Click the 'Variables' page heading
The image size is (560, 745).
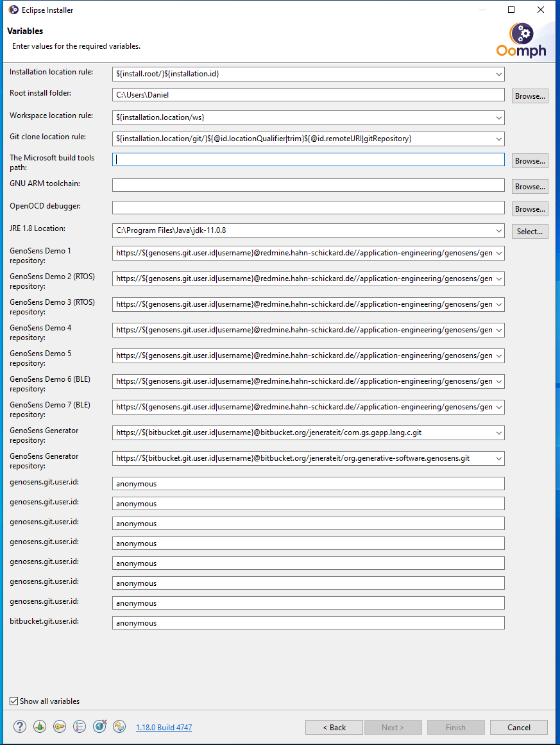pyautogui.click(x=25, y=31)
